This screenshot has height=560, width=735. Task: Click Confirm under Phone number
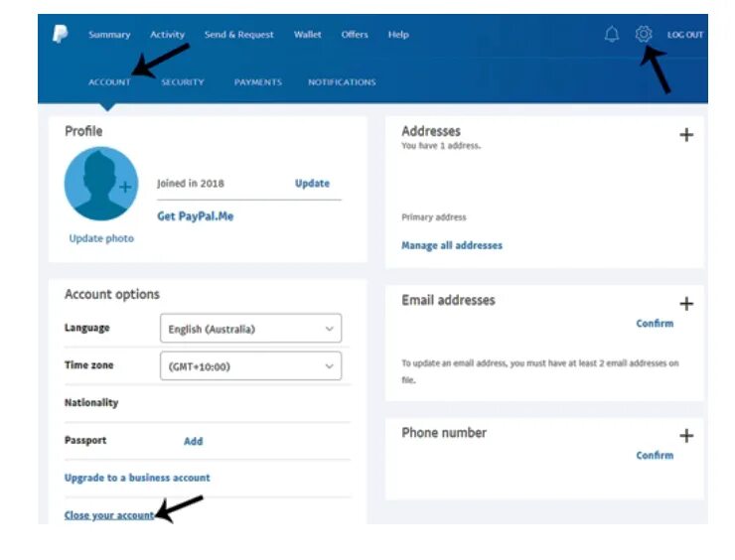pos(655,456)
